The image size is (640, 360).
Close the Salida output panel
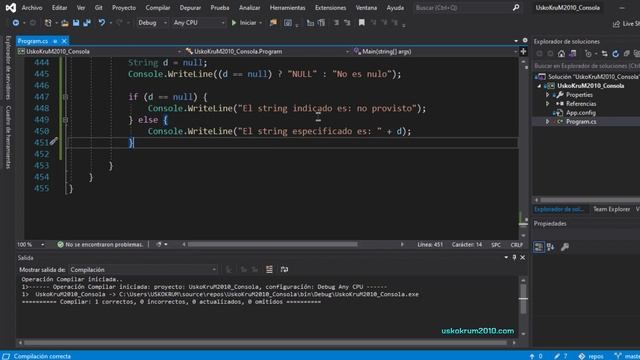click(x=522, y=258)
